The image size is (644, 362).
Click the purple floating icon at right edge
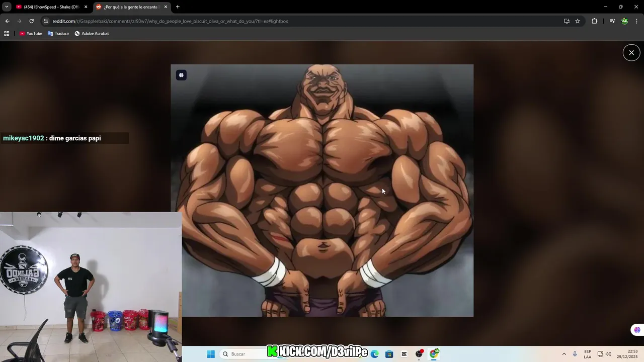coord(637,330)
